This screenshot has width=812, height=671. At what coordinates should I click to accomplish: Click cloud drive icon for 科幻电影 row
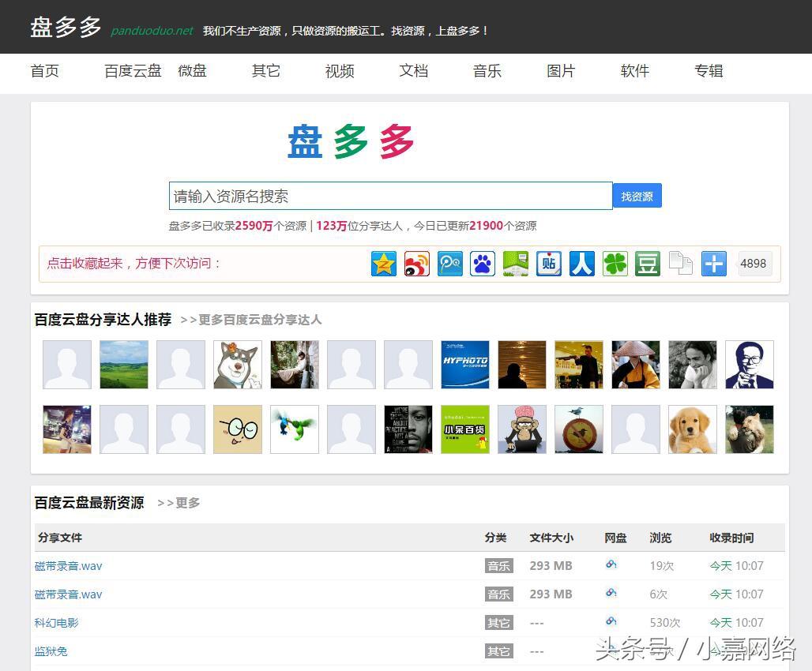tap(611, 621)
